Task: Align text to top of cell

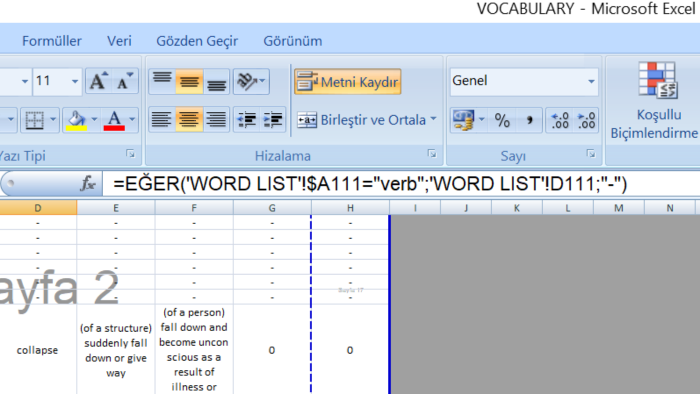Action: pyautogui.click(x=162, y=81)
